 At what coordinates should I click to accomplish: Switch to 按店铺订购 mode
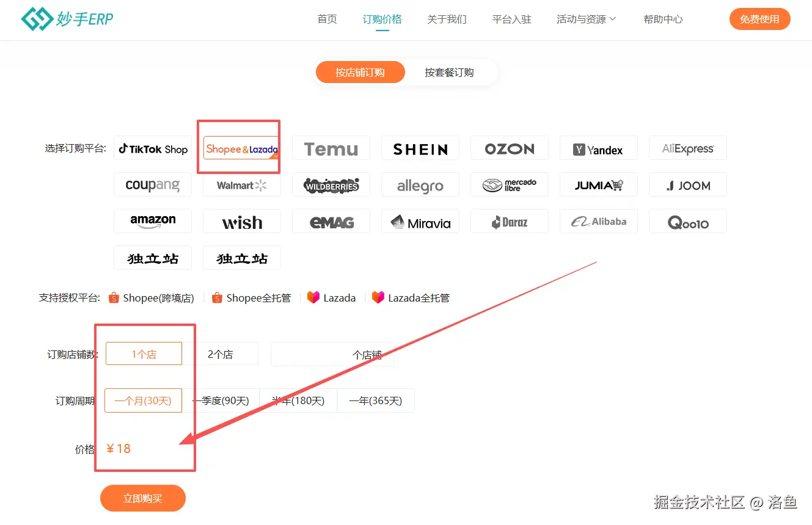360,73
